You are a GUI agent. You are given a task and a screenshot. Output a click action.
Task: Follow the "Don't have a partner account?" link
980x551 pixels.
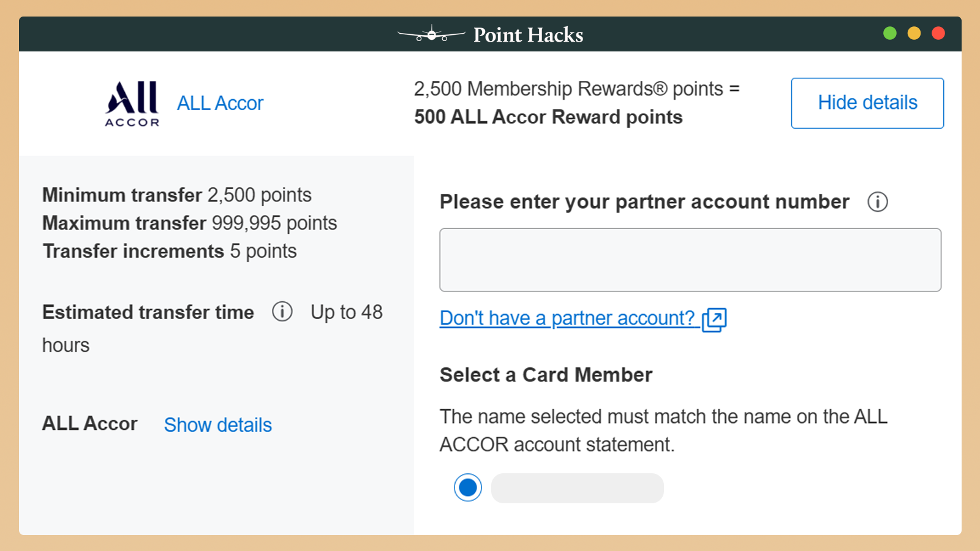click(x=567, y=318)
